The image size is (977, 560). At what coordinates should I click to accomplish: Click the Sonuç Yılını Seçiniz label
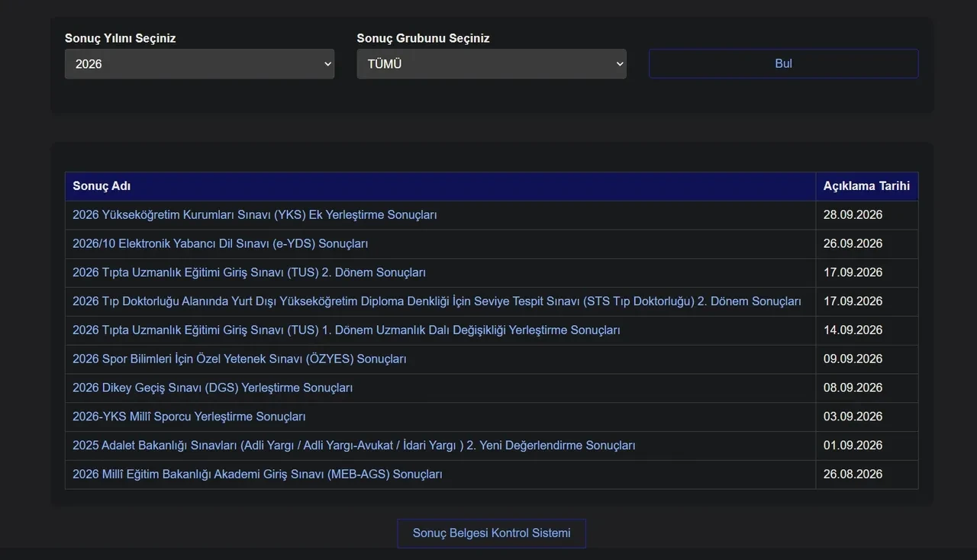121,38
